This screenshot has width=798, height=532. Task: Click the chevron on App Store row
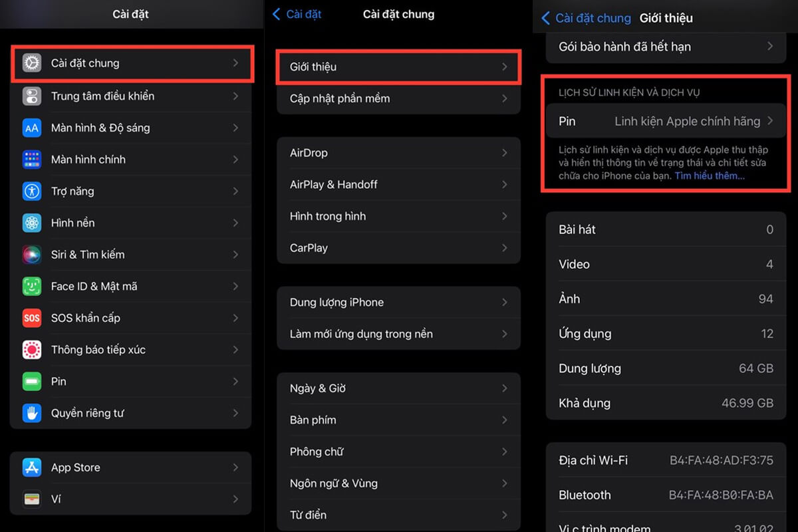pos(235,467)
